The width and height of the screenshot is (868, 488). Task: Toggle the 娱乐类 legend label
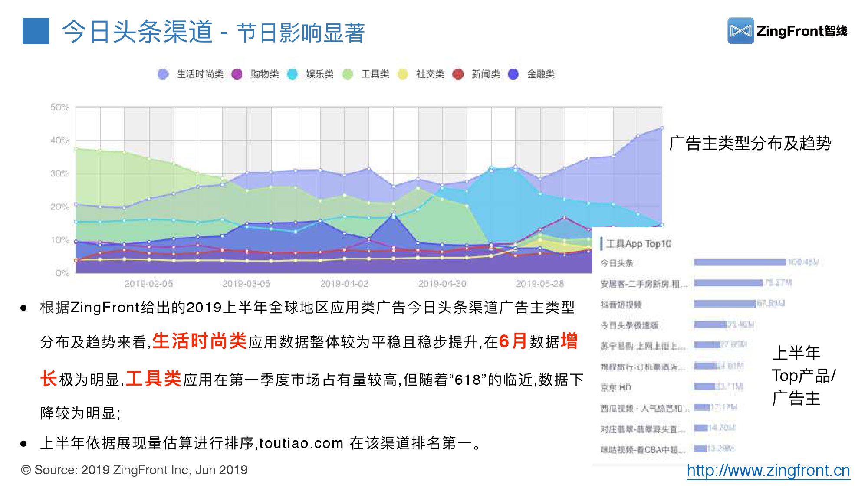coord(320,74)
